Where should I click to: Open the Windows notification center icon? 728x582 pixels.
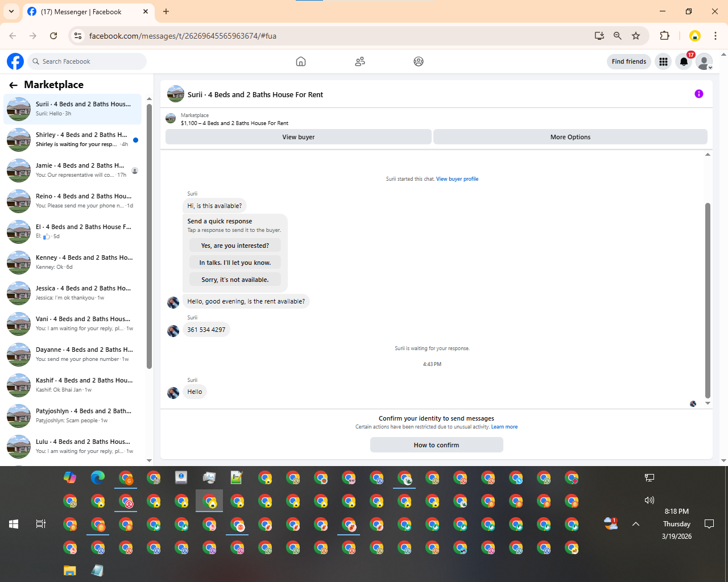click(x=709, y=524)
